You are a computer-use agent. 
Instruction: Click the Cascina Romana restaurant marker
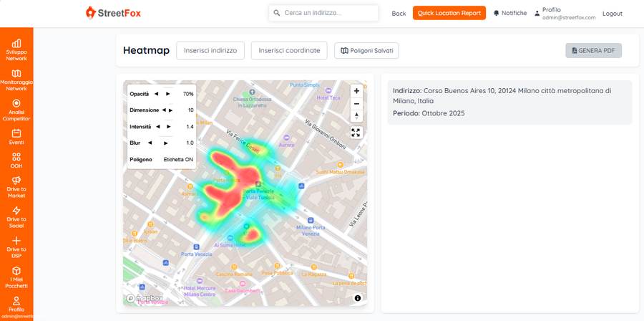(234, 267)
